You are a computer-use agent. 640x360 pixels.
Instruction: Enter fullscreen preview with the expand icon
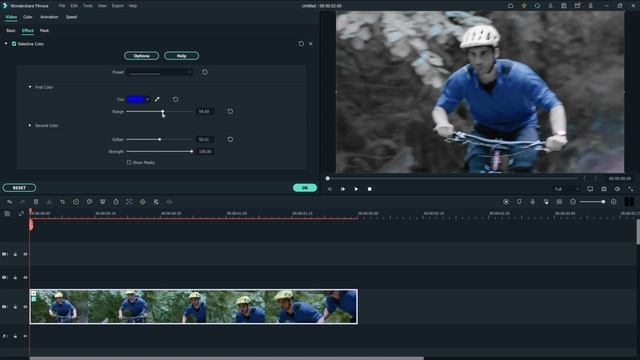click(631, 189)
